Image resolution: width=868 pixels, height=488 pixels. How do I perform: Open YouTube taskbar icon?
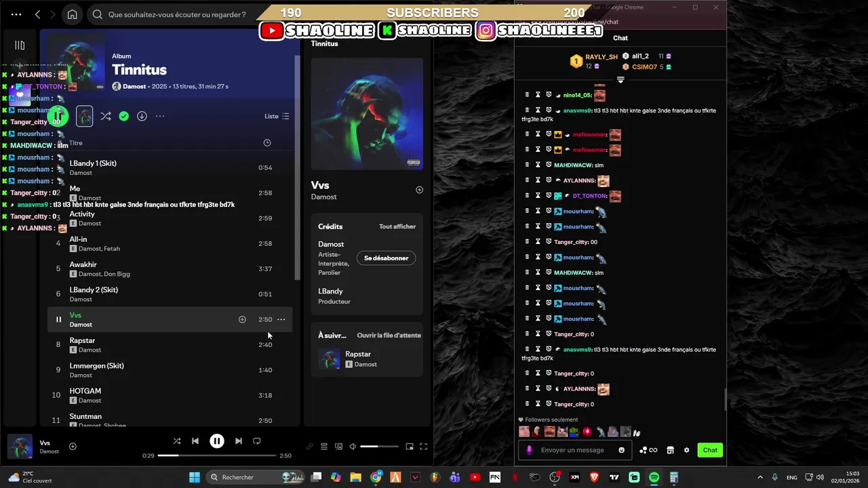click(475, 477)
